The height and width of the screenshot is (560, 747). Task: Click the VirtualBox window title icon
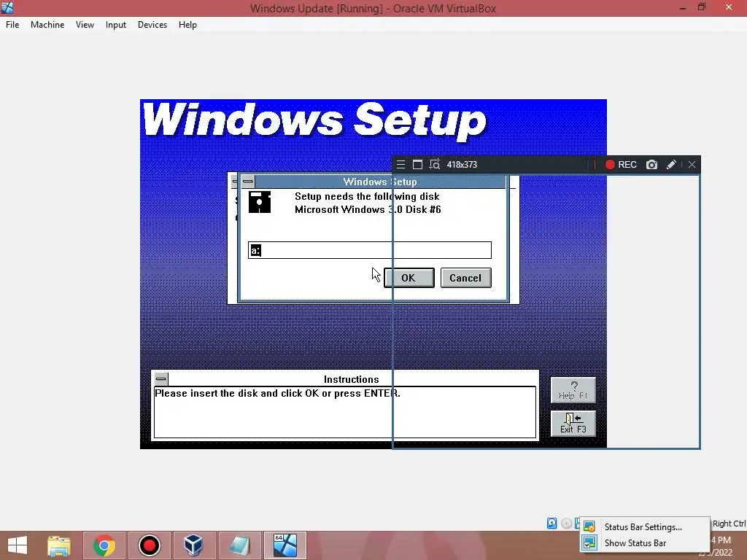(7, 7)
